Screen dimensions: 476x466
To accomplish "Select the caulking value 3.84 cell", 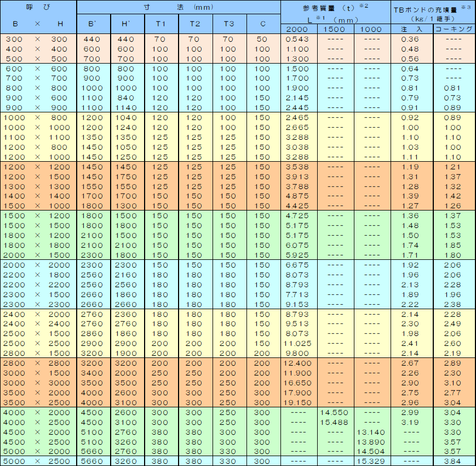I will point(454,461).
